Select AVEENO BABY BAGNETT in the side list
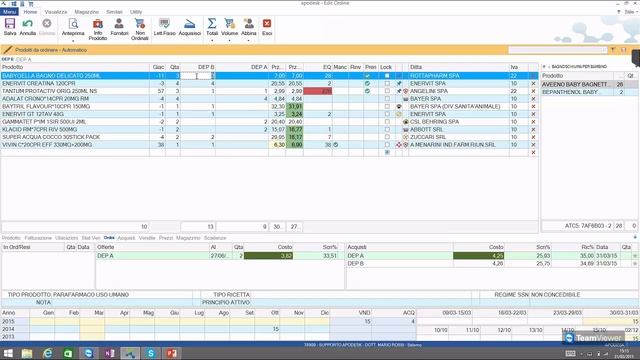 click(x=577, y=84)
